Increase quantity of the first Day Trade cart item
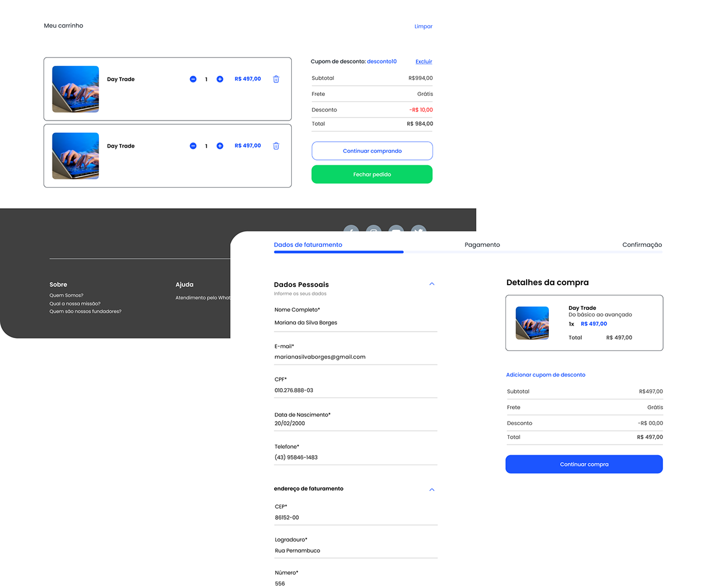The width and height of the screenshot is (706, 588). [x=220, y=79]
